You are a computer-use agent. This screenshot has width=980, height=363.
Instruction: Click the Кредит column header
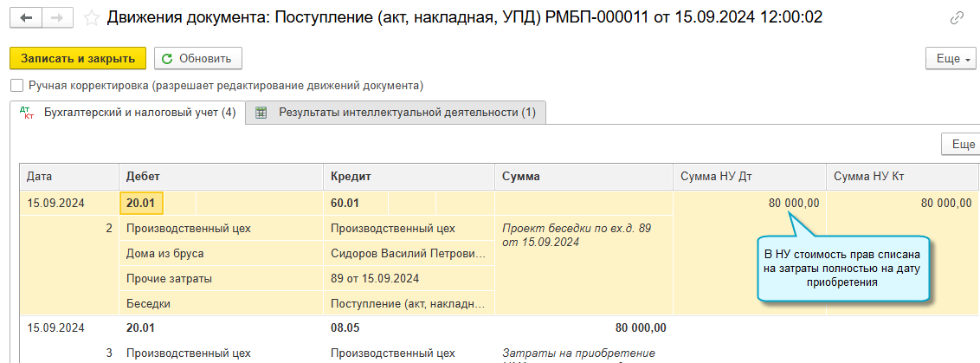pyautogui.click(x=351, y=176)
